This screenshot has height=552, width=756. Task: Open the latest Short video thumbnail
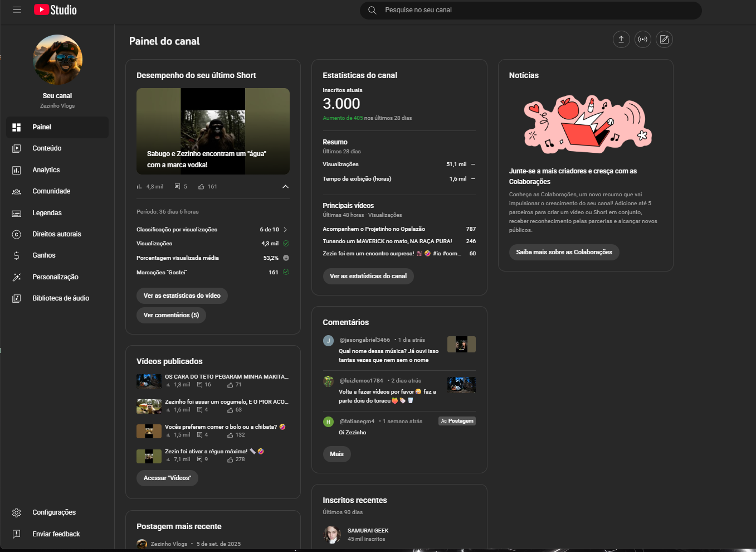213,131
